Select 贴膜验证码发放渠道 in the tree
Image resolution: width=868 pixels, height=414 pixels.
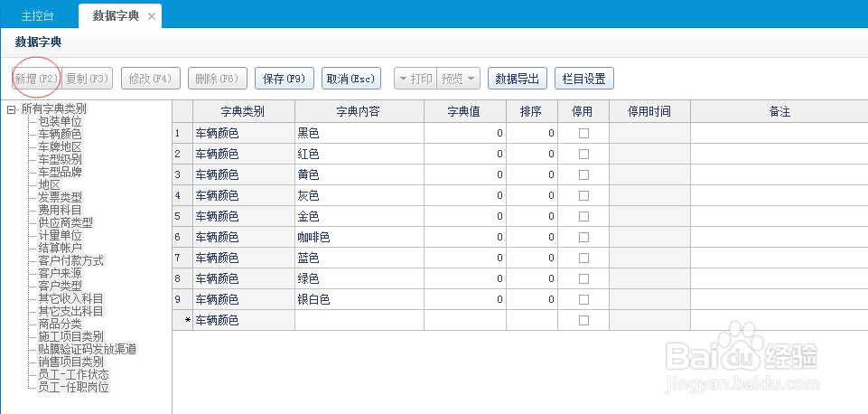(88, 349)
